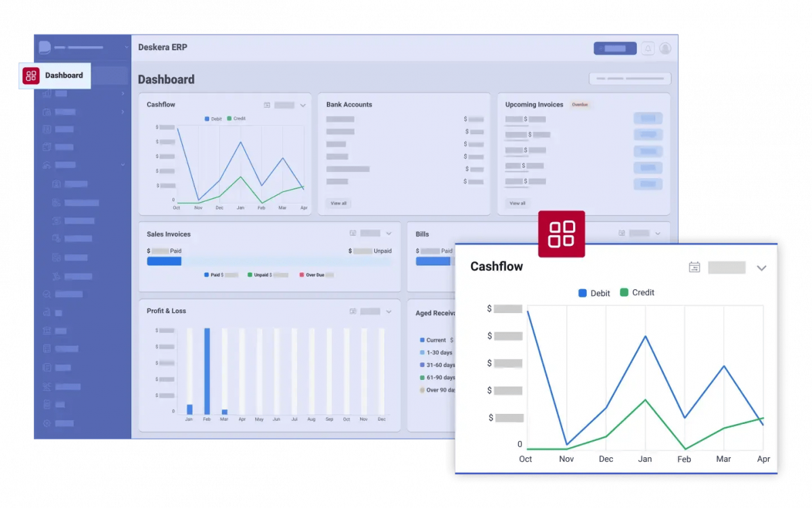Open the date range dropdown in Cashflow panel
The height and width of the screenshot is (508, 812).
[x=736, y=267]
